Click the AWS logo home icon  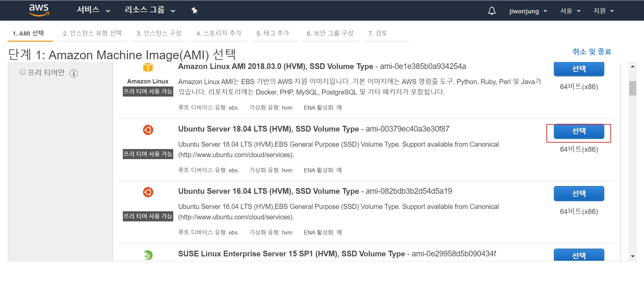(x=39, y=10)
